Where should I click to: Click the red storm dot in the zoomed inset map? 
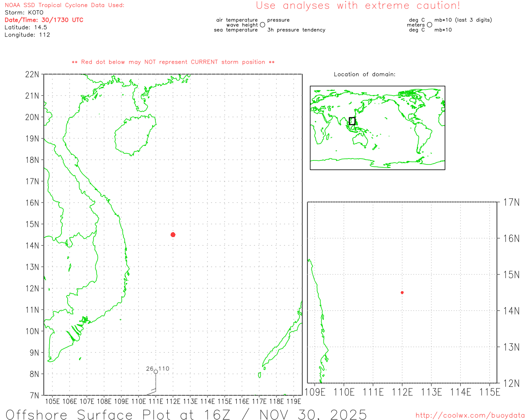pos(402,292)
